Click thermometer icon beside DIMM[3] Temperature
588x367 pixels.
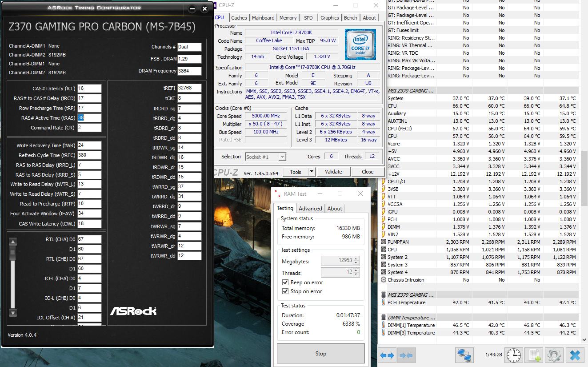384,333
